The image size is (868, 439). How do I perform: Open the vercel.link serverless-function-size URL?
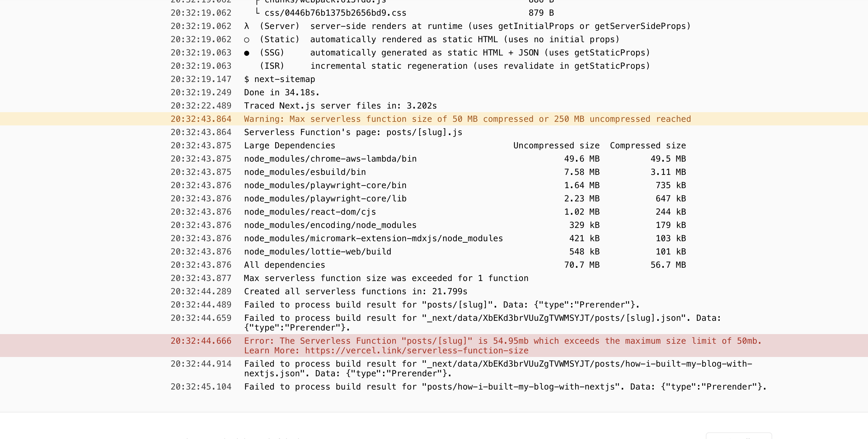(x=417, y=351)
